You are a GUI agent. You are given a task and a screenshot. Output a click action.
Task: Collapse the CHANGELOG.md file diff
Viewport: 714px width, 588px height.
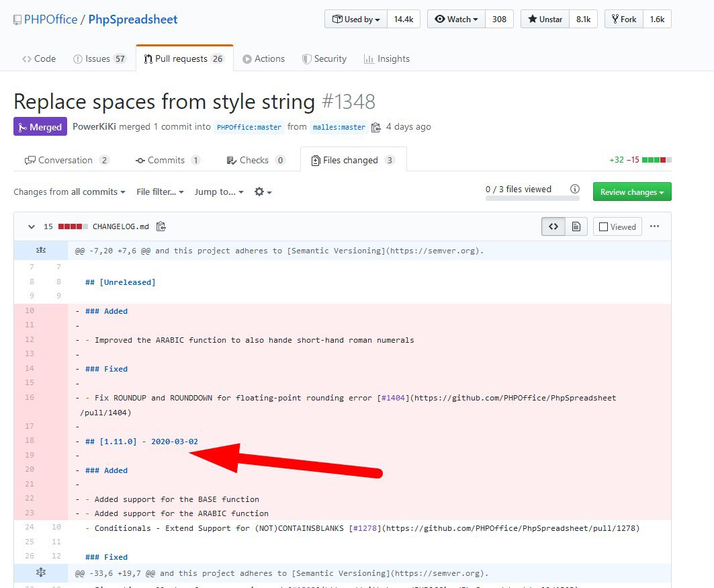(x=32, y=226)
